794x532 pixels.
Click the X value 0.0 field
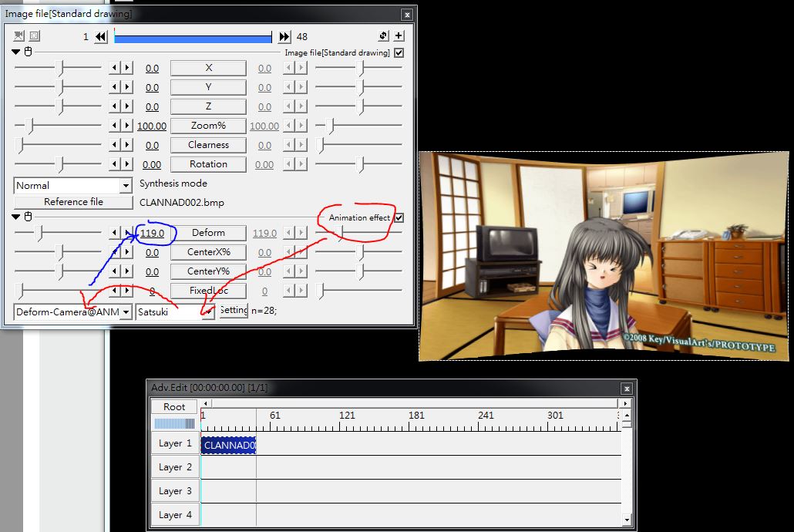(x=152, y=69)
